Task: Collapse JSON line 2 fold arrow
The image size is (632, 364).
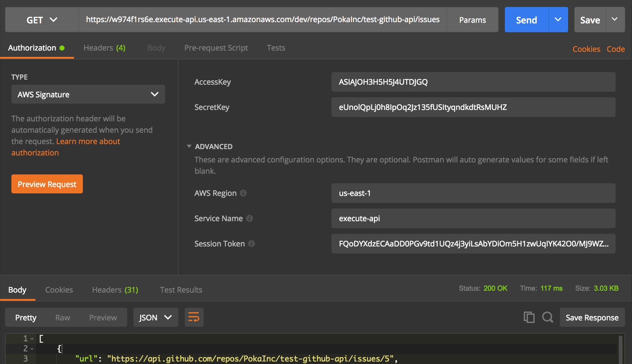Action: click(x=32, y=349)
